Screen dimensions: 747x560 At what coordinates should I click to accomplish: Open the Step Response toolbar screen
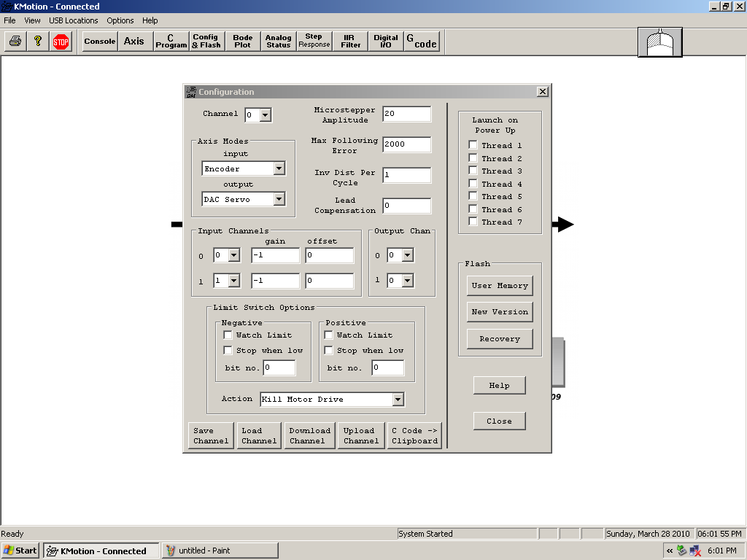(314, 42)
